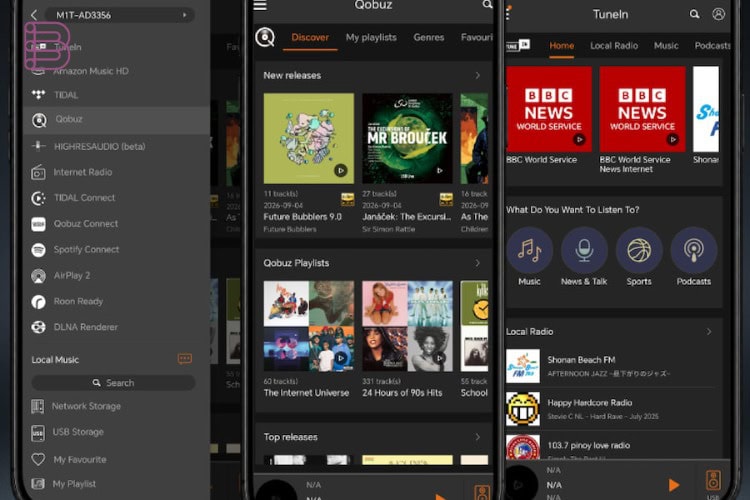The height and width of the screenshot is (500, 750).
Task: Open Janáček: The Excursi... title
Action: [407, 217]
